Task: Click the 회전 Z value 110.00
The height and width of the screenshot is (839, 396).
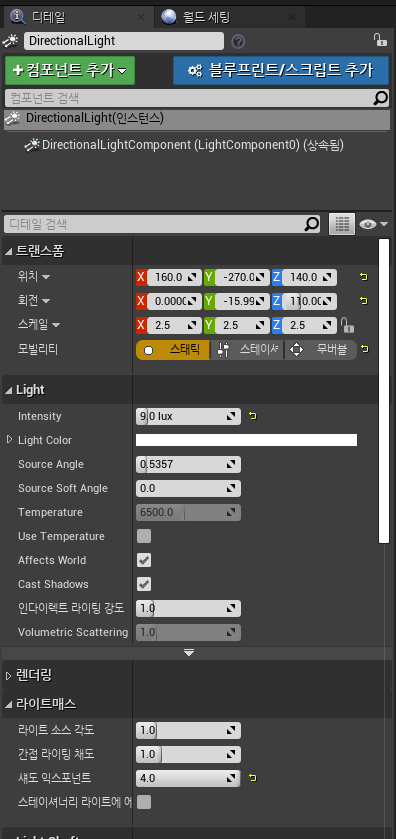Action: point(309,301)
